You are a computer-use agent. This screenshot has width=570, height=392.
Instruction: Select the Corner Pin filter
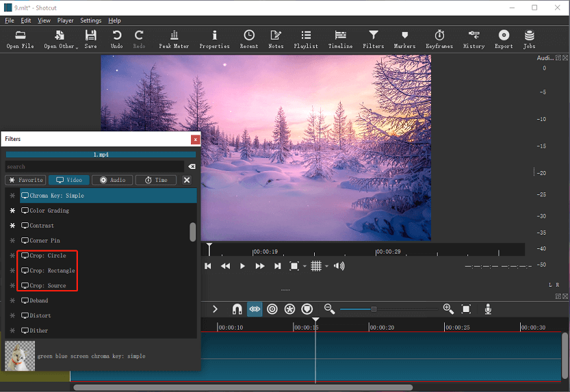point(108,241)
